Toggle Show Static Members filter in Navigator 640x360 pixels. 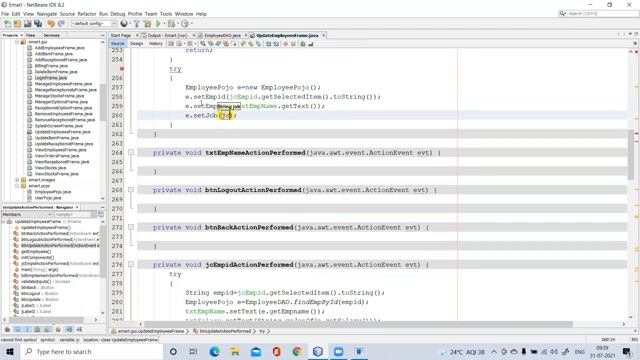(27, 329)
